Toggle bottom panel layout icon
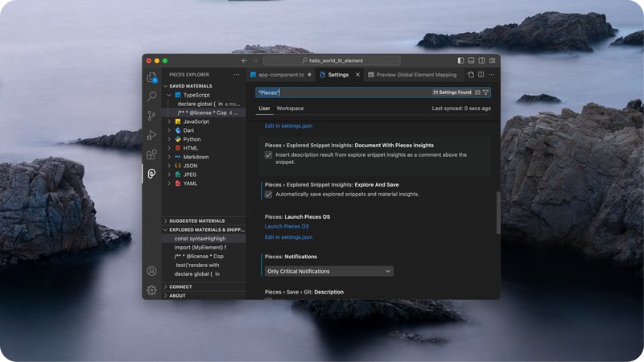644x362 pixels. [471, 61]
